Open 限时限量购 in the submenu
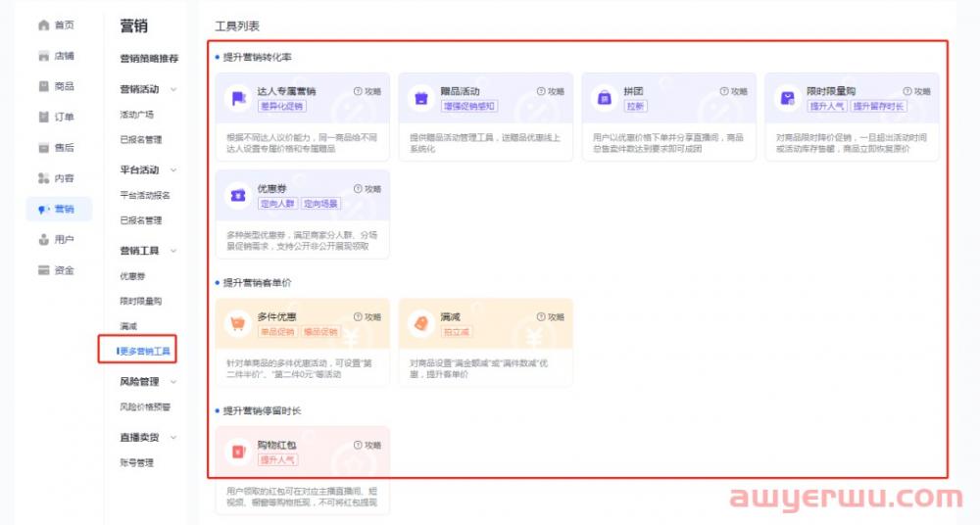Screen dimensions: 980x525 coord(140,301)
